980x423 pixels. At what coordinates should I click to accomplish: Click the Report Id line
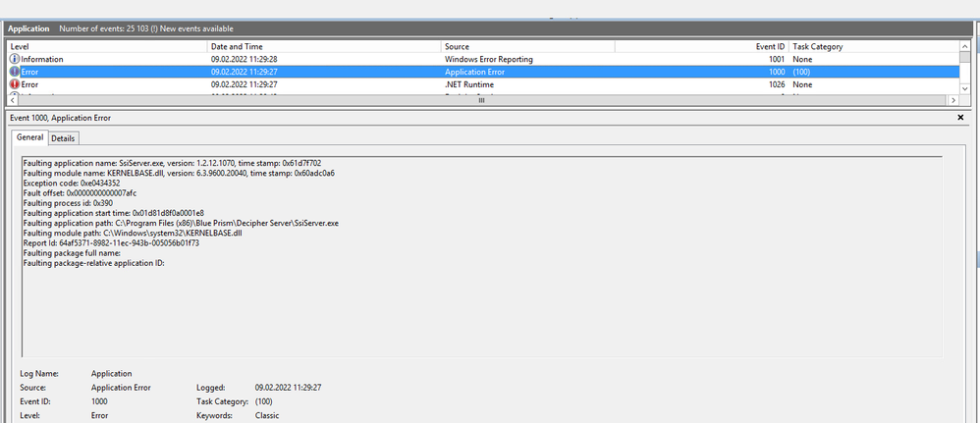111,242
